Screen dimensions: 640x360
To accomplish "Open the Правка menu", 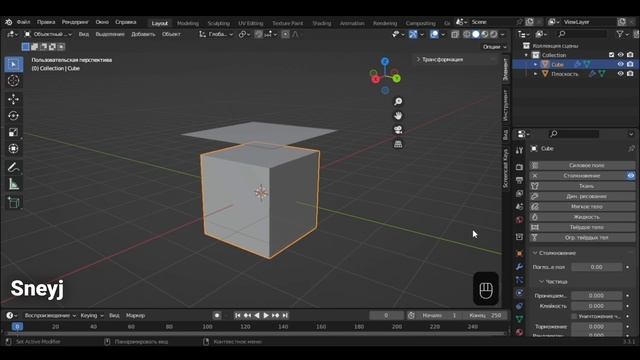I will pyautogui.click(x=46, y=22).
